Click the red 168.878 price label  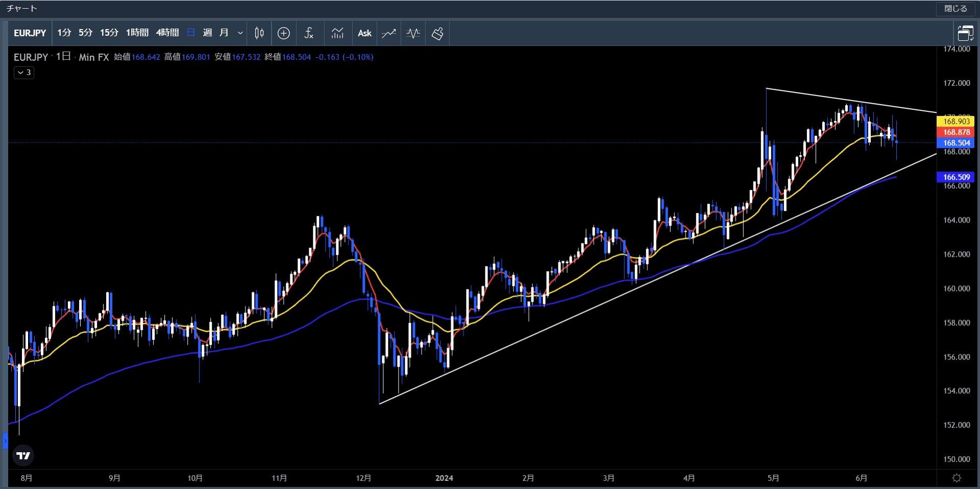click(956, 132)
